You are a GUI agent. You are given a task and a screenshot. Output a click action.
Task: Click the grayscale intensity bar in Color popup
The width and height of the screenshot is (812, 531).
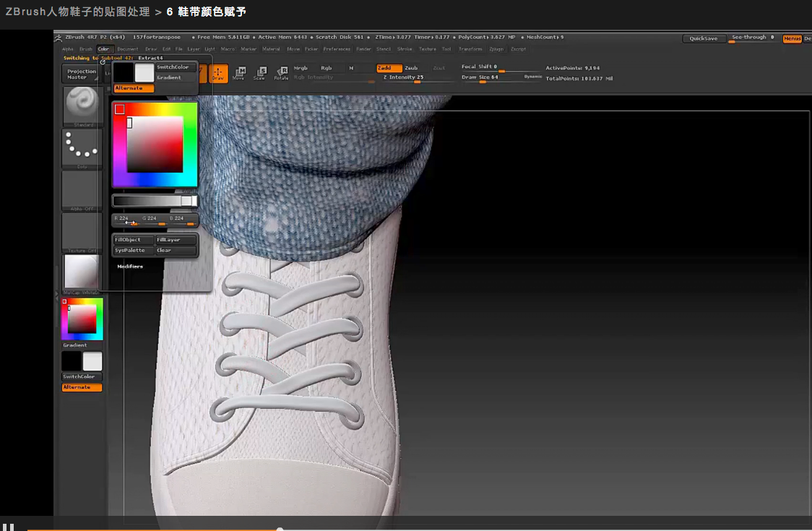[155, 201]
